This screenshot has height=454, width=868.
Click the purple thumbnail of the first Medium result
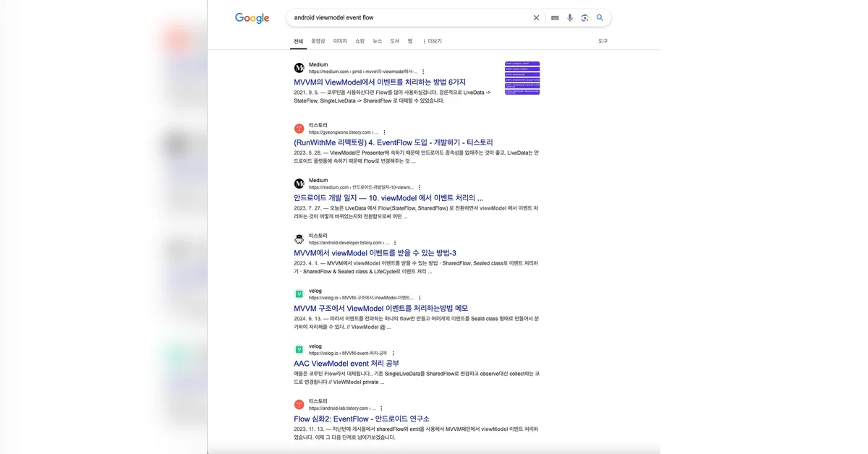click(x=522, y=78)
